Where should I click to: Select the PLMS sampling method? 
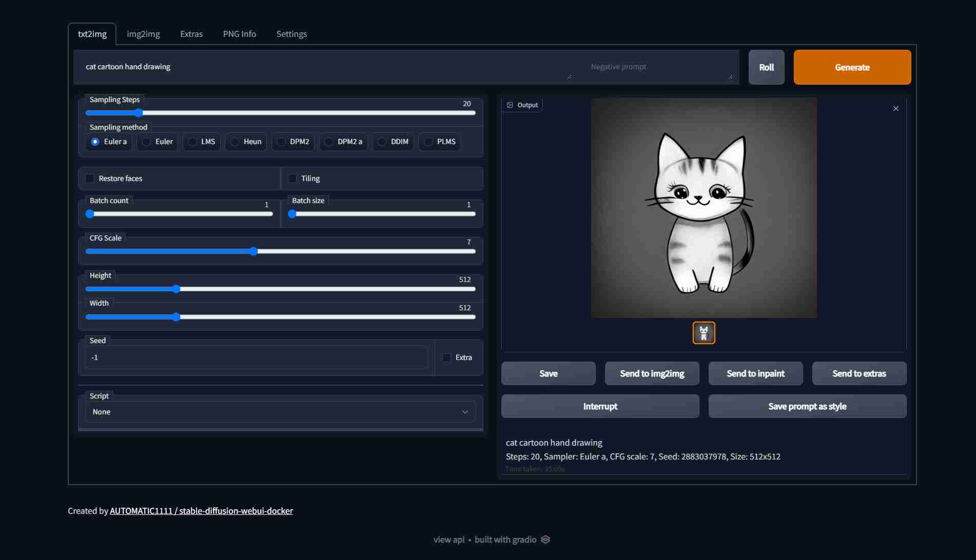428,142
